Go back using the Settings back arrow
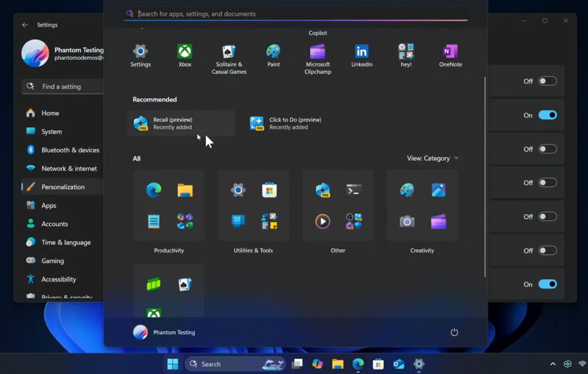 (x=25, y=25)
